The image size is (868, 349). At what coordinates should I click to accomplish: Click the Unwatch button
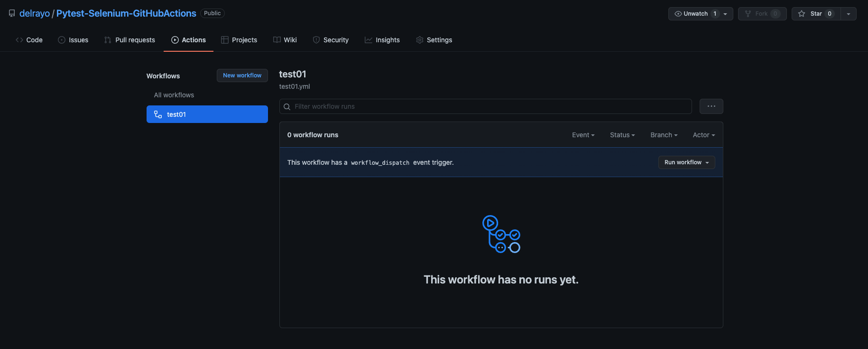(701, 14)
